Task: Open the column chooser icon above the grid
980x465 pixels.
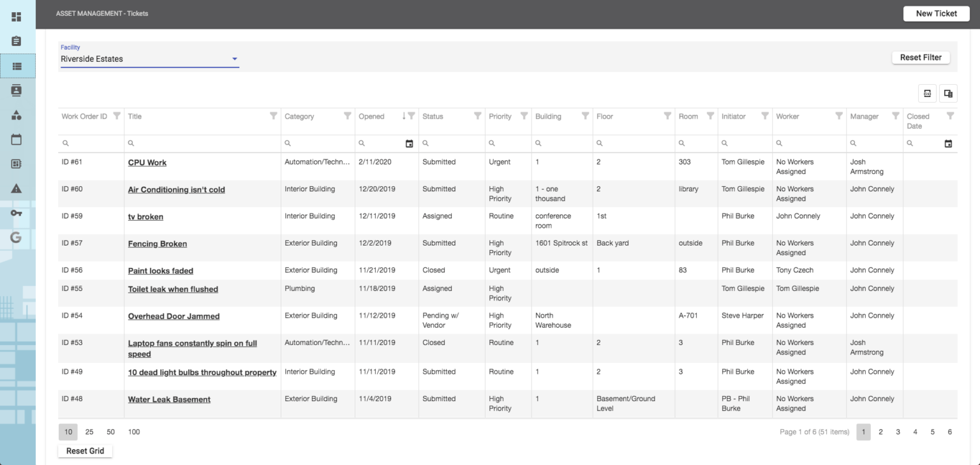Action: click(x=948, y=93)
